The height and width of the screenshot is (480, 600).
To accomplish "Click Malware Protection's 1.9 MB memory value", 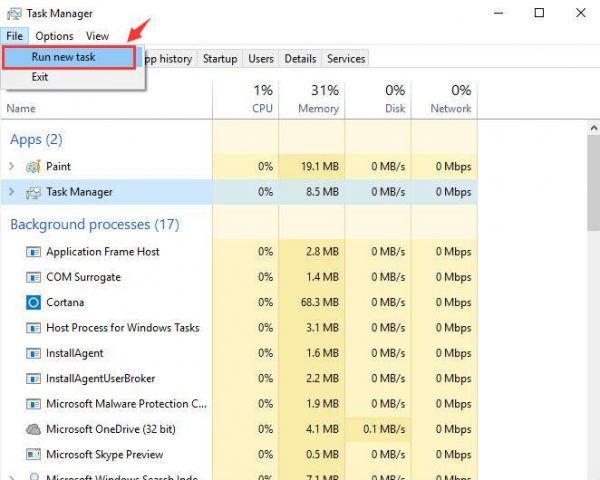I will pyautogui.click(x=322, y=404).
